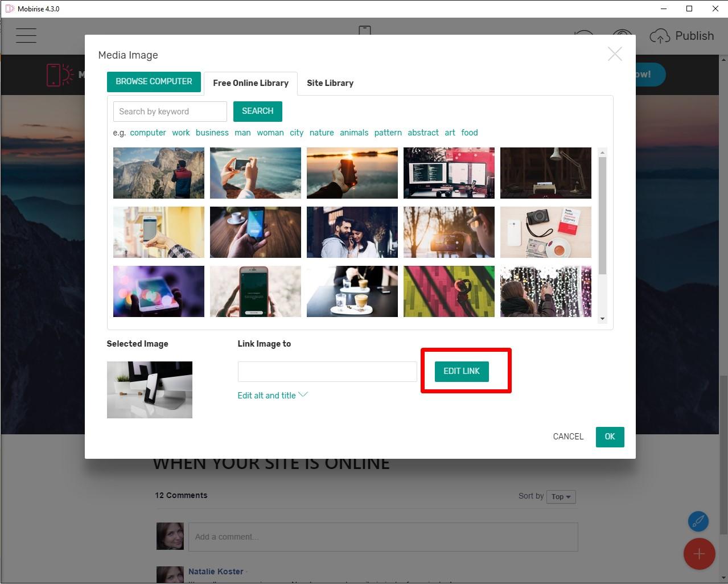Switch to the Site Library tab
728x584 pixels.
click(x=330, y=83)
